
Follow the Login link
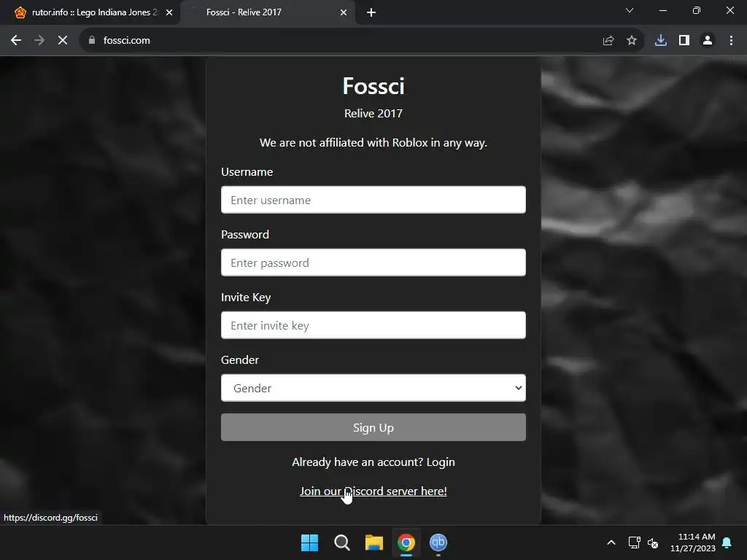tap(441, 462)
